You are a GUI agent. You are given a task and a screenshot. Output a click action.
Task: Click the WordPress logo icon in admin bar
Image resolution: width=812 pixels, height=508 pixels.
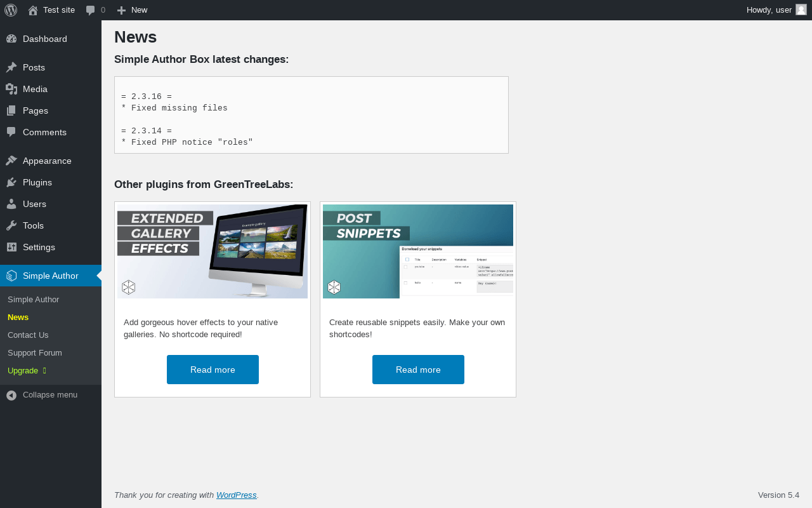[11, 10]
